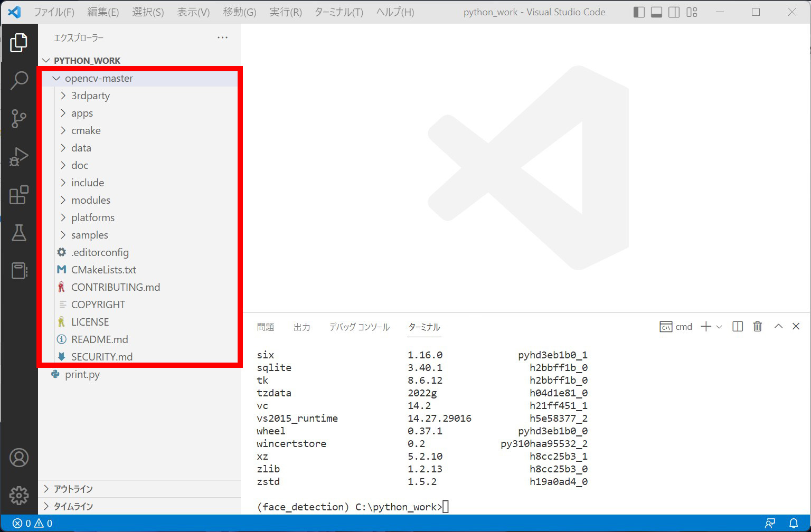Open the Testing flask icon
Viewport: 811px width, 532px height.
tap(20, 233)
